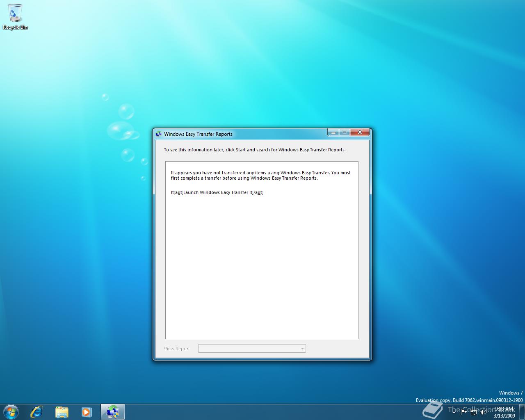The height and width of the screenshot is (420, 525).
Task: Open the Action Center flag icon
Action: [x=464, y=412]
